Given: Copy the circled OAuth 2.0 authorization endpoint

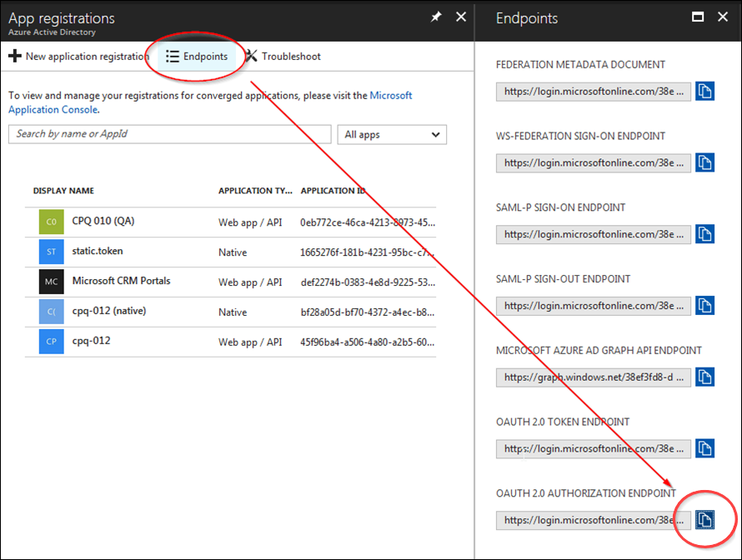Looking at the screenshot, I should 704,519.
